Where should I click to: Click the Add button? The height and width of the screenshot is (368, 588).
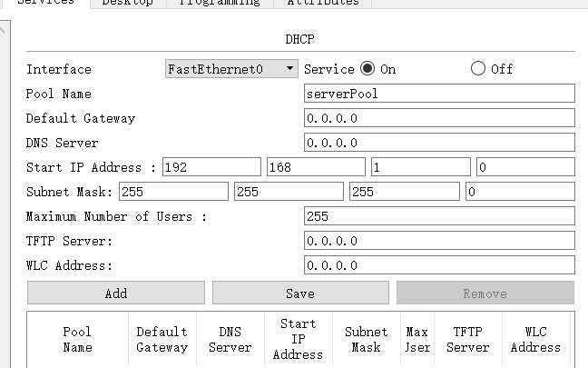pyautogui.click(x=116, y=293)
